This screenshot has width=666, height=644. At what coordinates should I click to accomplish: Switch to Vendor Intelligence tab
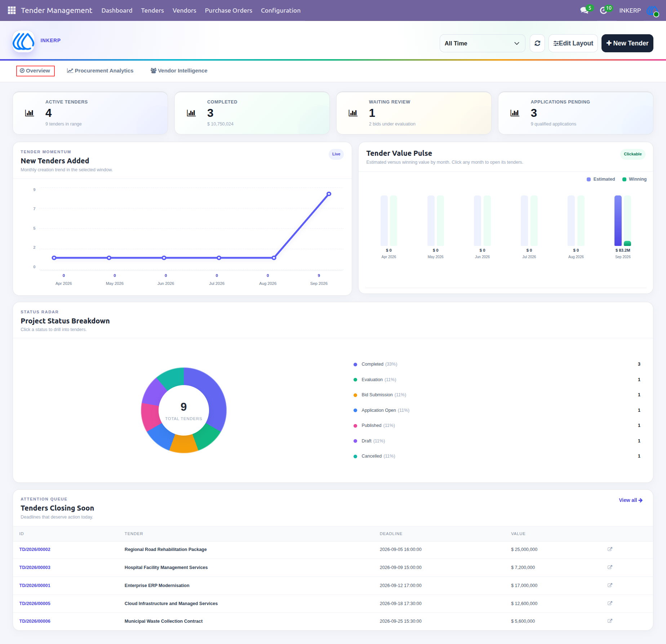click(x=179, y=71)
